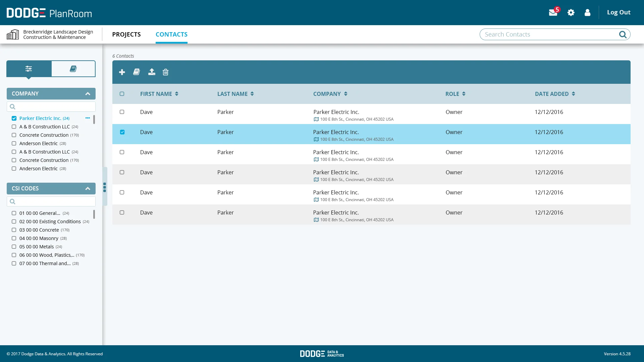This screenshot has height=362, width=644.
Task: Click the upload contacts icon
Action: pos(152,72)
